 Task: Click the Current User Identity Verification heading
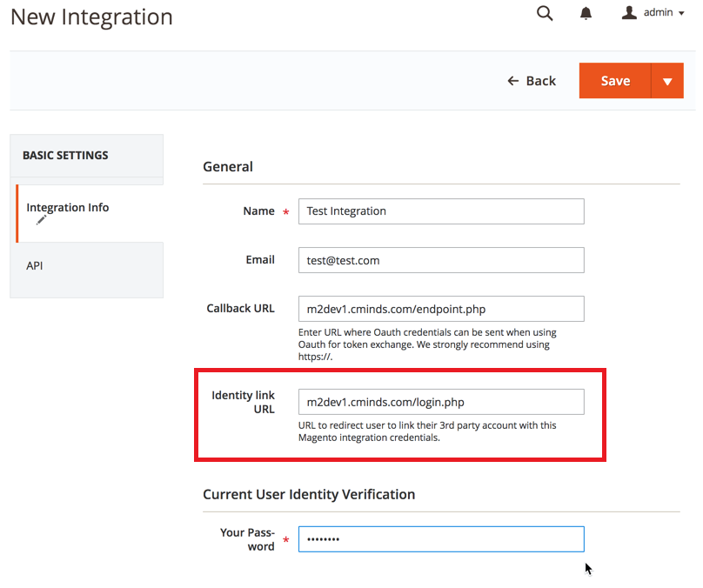click(309, 494)
